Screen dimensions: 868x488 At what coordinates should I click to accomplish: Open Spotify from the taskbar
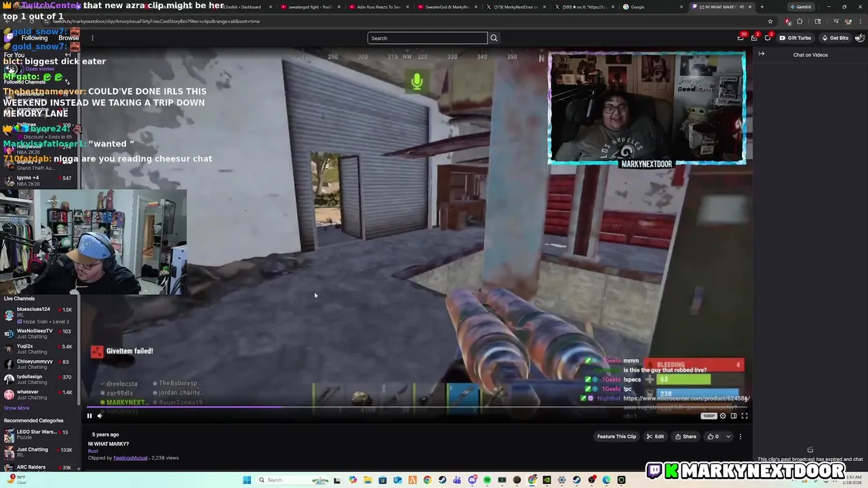[x=487, y=480]
